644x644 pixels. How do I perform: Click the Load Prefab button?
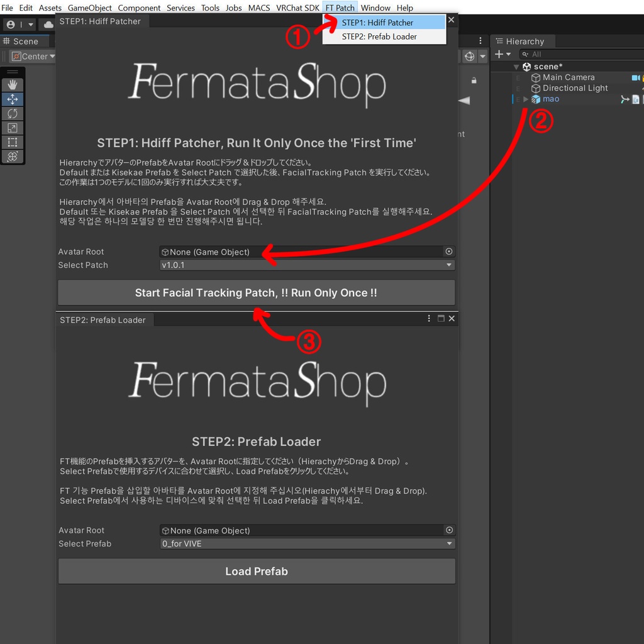(257, 571)
